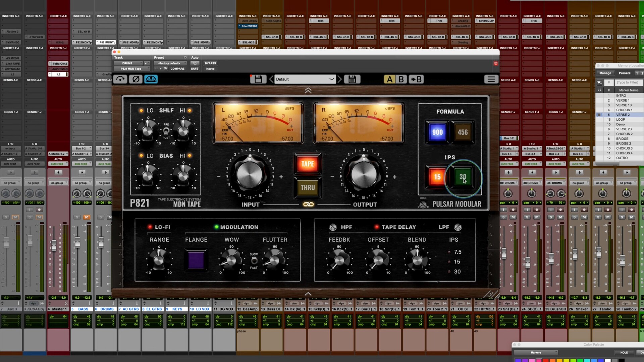Click the BYPASS button
This screenshot has width=644, height=362.
click(210, 63)
